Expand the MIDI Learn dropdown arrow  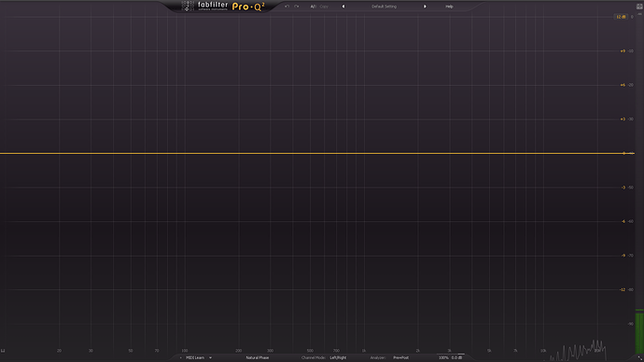(x=210, y=358)
